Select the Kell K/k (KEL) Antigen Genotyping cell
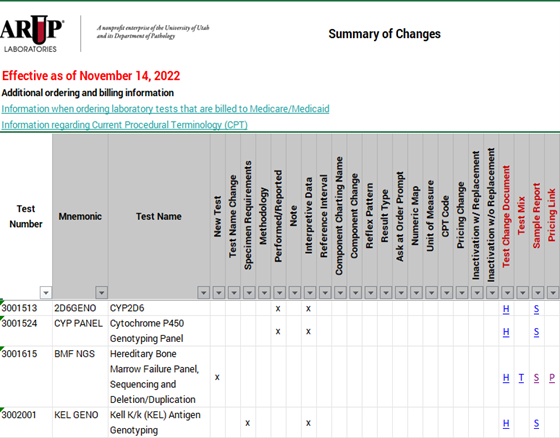Screen dimensions: 560x438 coord(159,422)
